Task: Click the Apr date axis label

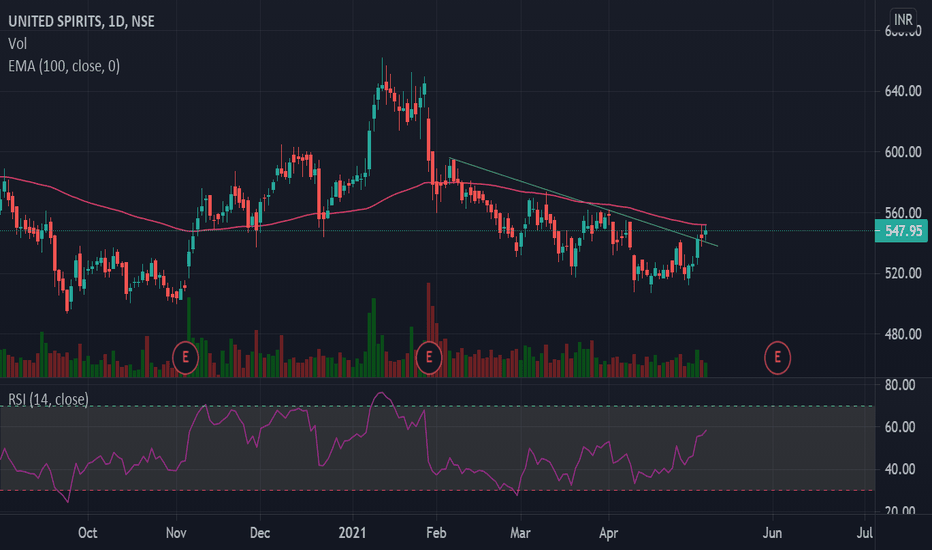Action: (609, 532)
